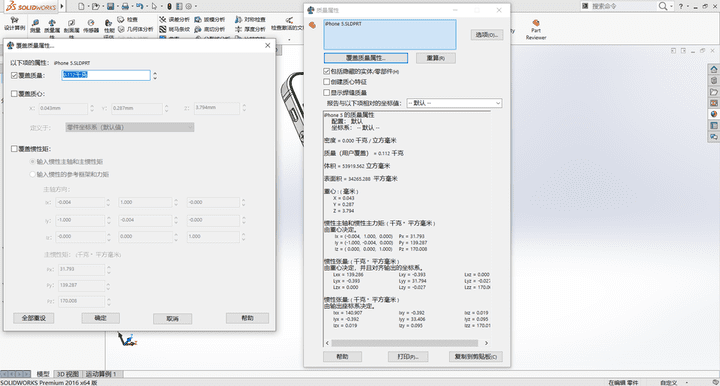Select 输入惯性主轴和主惯性矩 radio button
The image size is (720, 386).
tap(33, 162)
